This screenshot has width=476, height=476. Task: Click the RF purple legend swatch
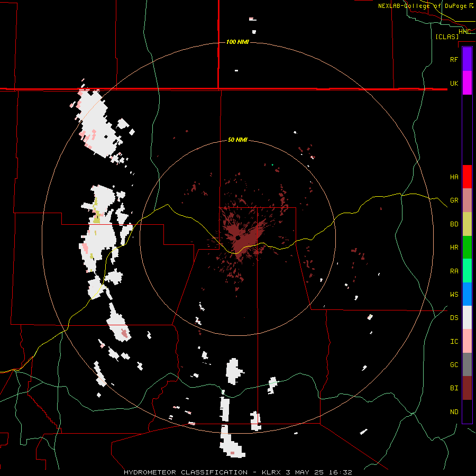pyautogui.click(x=467, y=59)
